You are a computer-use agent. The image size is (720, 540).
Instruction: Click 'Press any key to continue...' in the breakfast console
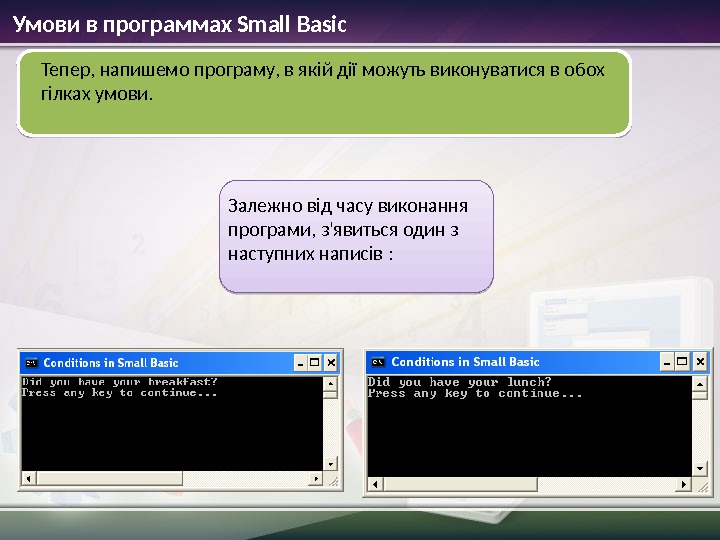[119, 393]
